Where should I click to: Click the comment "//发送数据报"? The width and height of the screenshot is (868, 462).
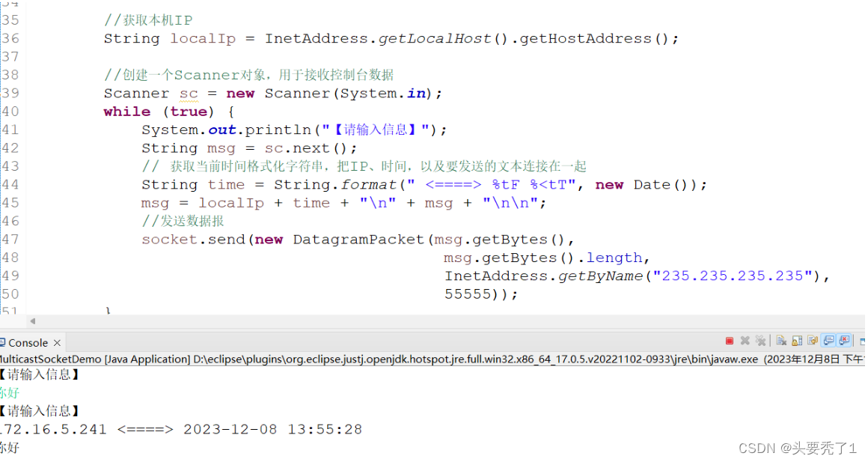pyautogui.click(x=183, y=221)
